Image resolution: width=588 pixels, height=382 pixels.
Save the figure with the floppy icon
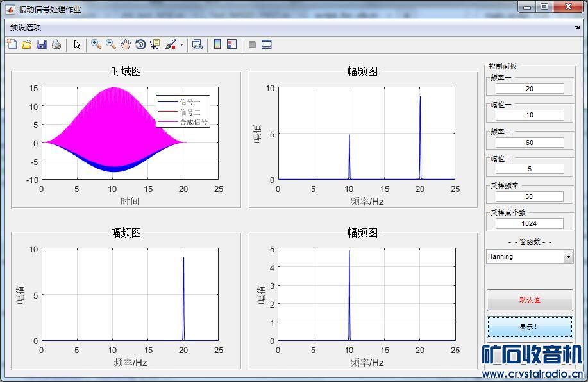click(x=42, y=44)
